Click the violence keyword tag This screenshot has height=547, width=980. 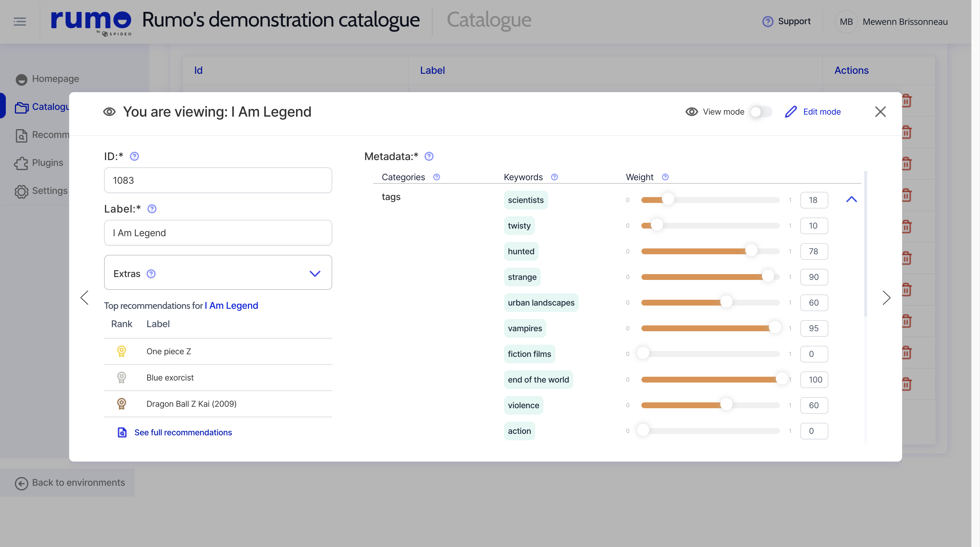click(524, 406)
